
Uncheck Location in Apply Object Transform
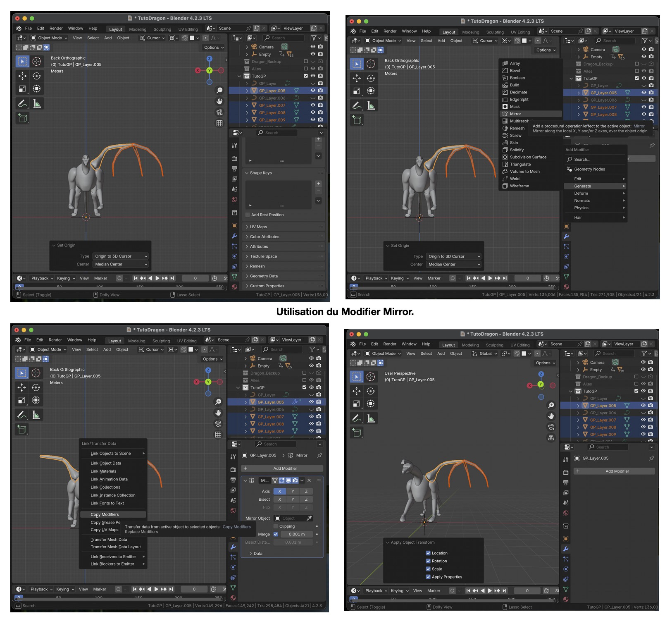click(x=428, y=553)
